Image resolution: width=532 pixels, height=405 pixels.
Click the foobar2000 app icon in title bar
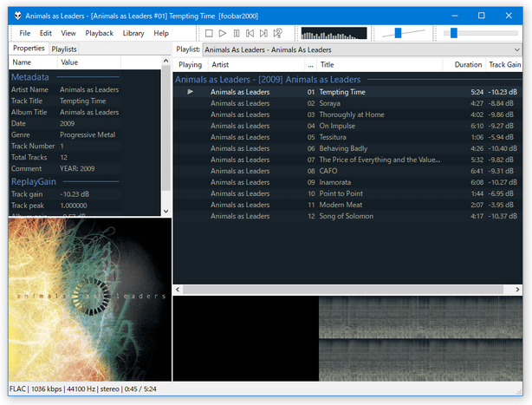(x=17, y=16)
